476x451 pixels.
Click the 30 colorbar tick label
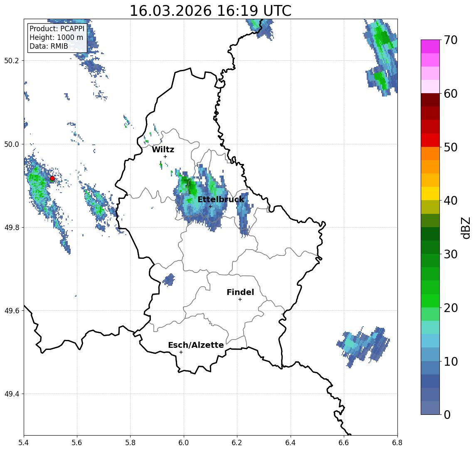click(x=451, y=254)
